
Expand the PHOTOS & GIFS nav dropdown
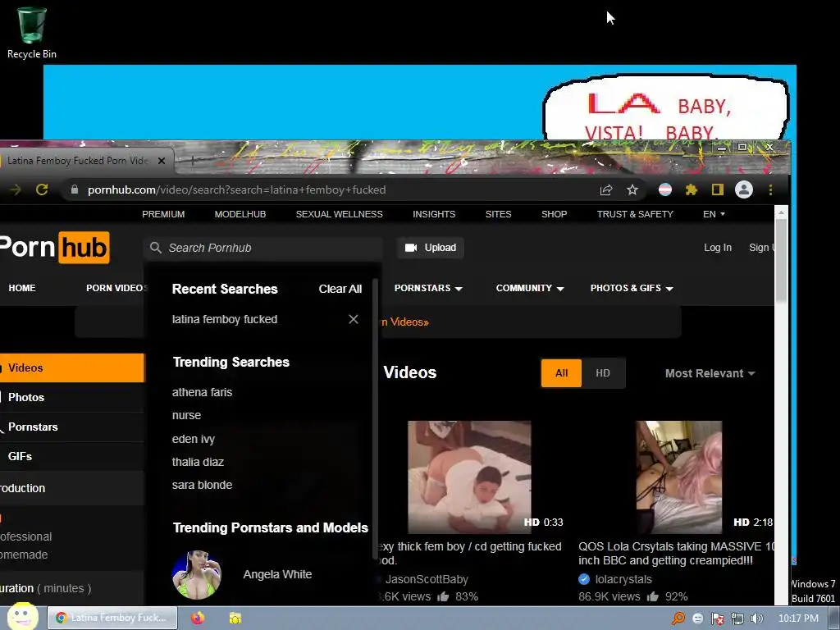(632, 288)
